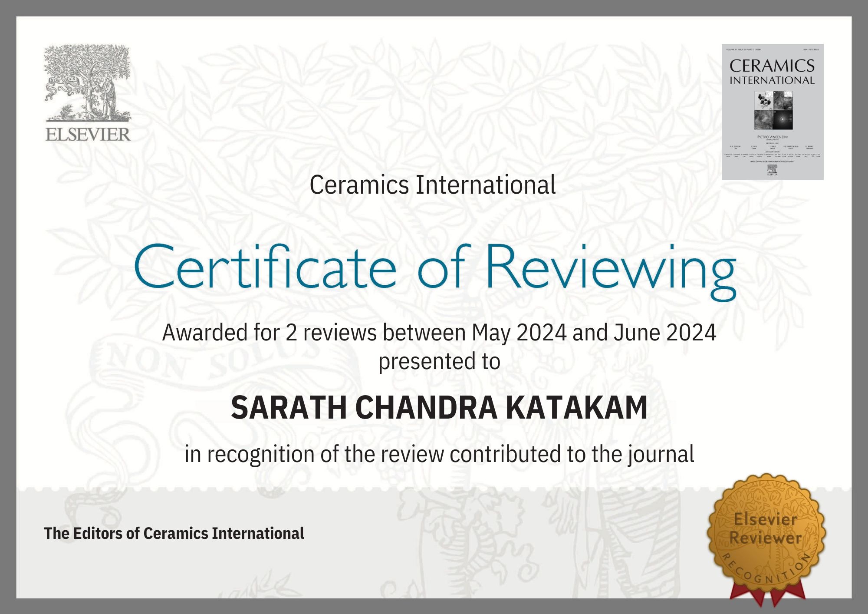Click the Certificate of Reviewing heading

tap(435, 268)
